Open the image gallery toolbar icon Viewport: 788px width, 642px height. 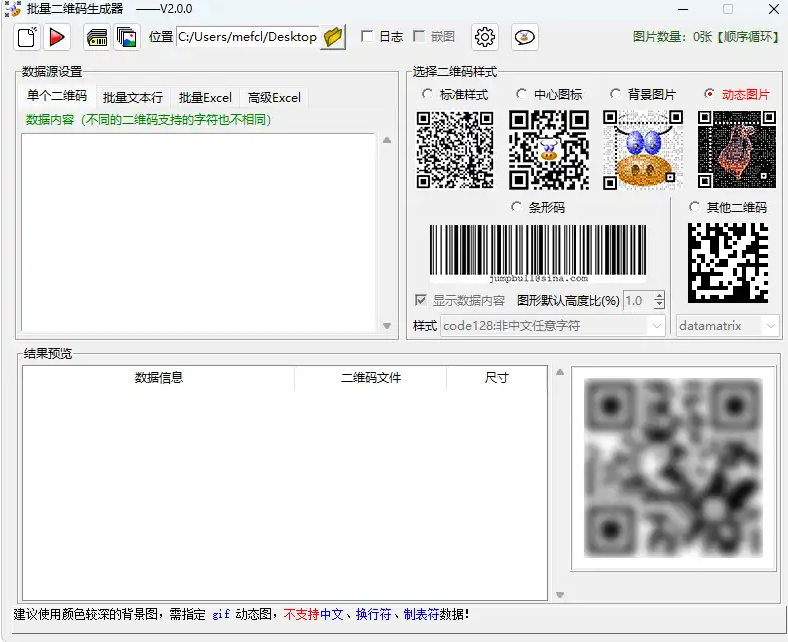pyautogui.click(x=127, y=38)
